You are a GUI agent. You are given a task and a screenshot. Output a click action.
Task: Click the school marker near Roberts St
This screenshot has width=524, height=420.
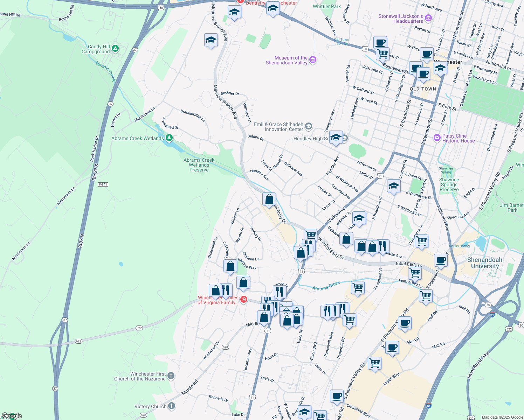[359, 218]
